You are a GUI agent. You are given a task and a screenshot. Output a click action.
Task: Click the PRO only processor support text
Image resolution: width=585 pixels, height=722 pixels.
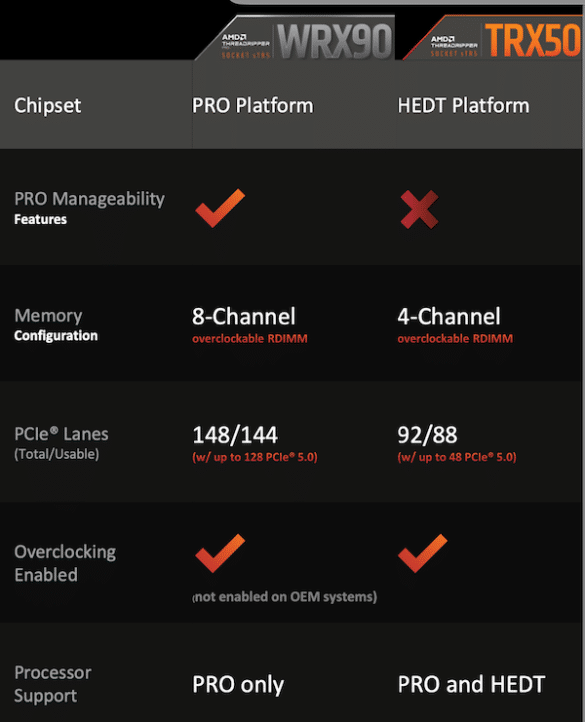pyautogui.click(x=238, y=685)
